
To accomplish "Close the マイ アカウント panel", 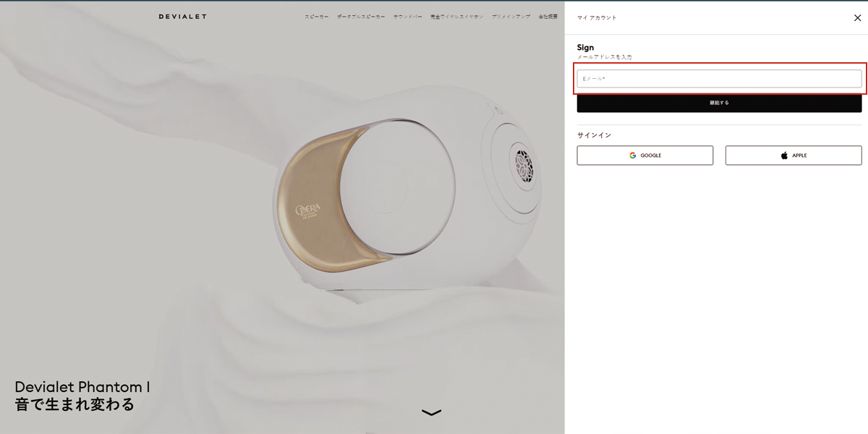I will click(857, 18).
